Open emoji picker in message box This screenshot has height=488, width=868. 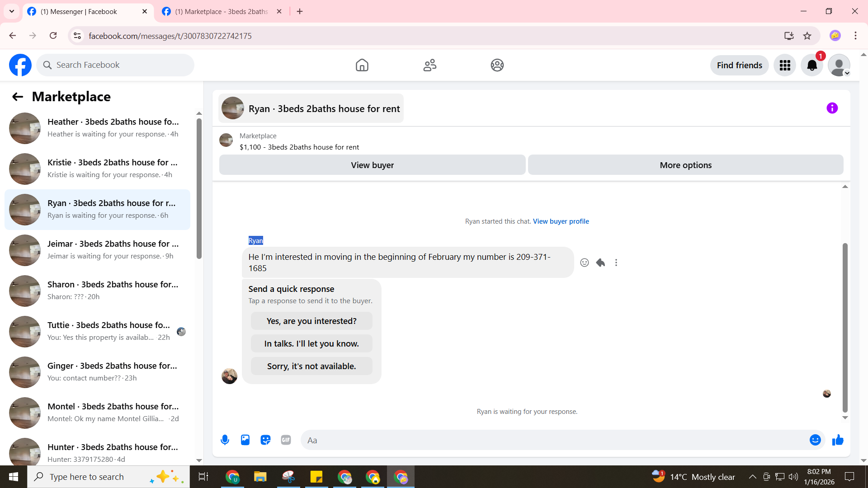coord(815,440)
